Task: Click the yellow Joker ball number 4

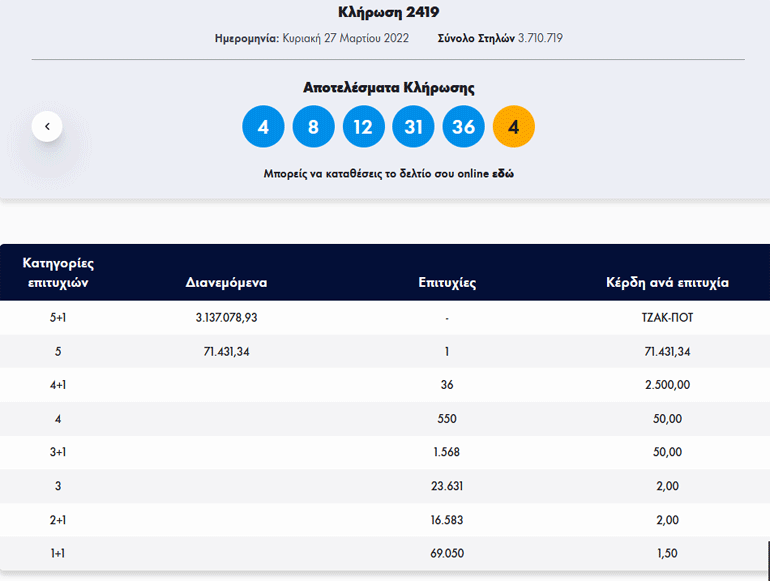Action: coord(514,127)
